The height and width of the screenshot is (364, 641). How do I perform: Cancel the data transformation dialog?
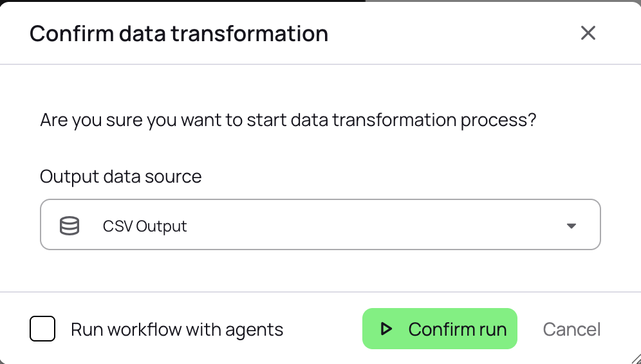tap(571, 329)
